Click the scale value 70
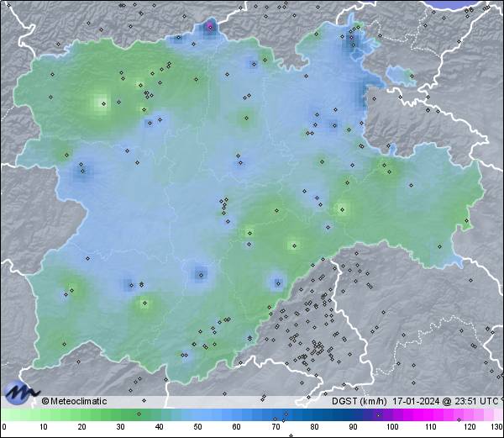This screenshot has height=438, width=504. click(276, 427)
